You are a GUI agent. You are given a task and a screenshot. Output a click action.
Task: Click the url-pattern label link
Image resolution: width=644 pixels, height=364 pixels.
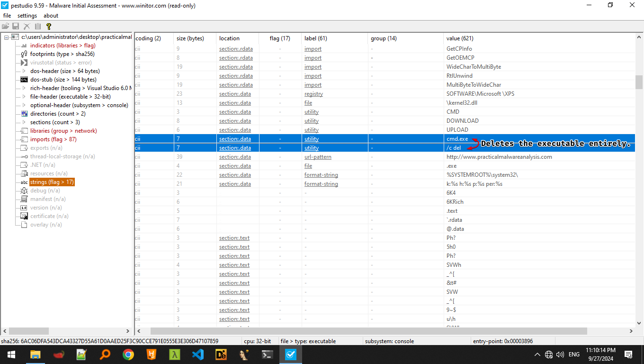pos(318,157)
